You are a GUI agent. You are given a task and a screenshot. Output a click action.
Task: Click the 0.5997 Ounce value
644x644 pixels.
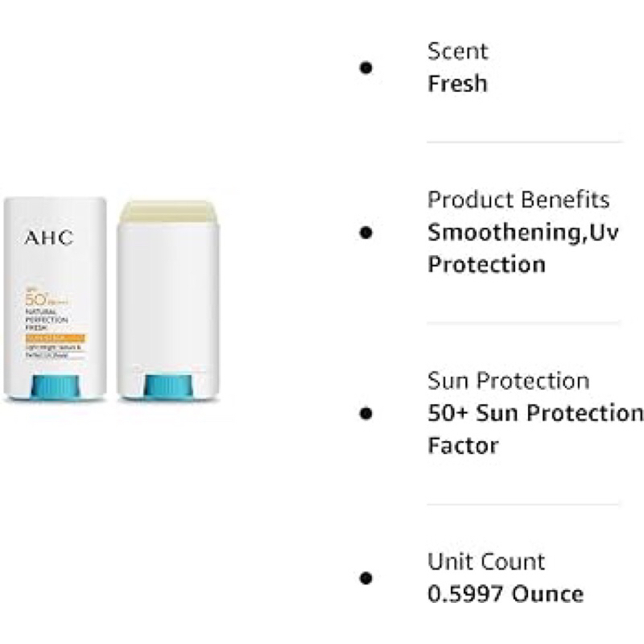(x=506, y=594)
